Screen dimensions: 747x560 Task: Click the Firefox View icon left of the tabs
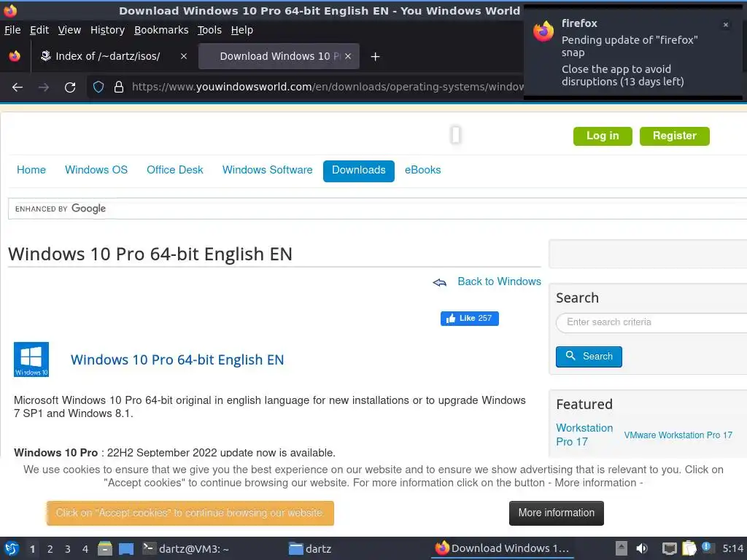[15, 56]
